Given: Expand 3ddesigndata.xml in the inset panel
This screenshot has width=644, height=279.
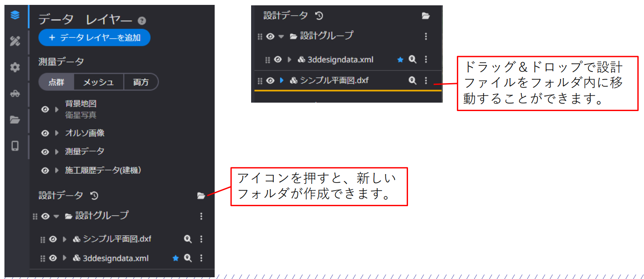Looking at the screenshot, I should [289, 60].
